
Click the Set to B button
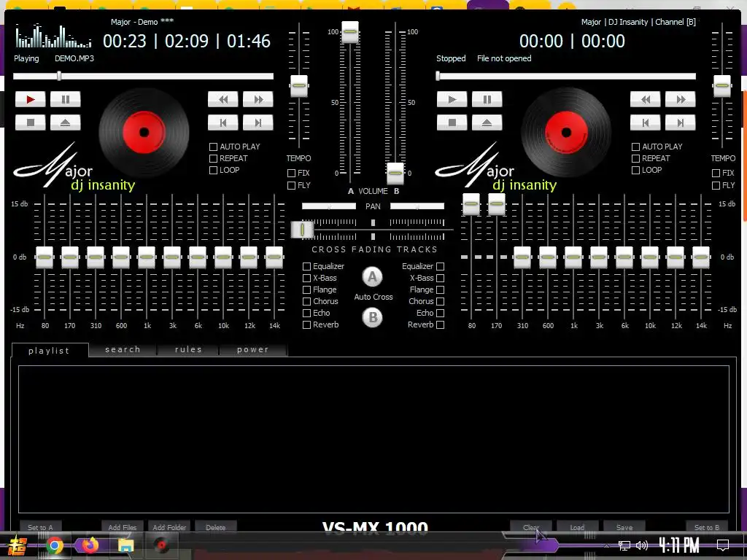pyautogui.click(x=706, y=527)
